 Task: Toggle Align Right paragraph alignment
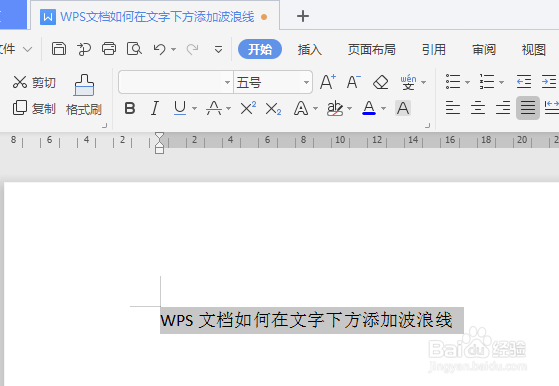[x=503, y=108]
